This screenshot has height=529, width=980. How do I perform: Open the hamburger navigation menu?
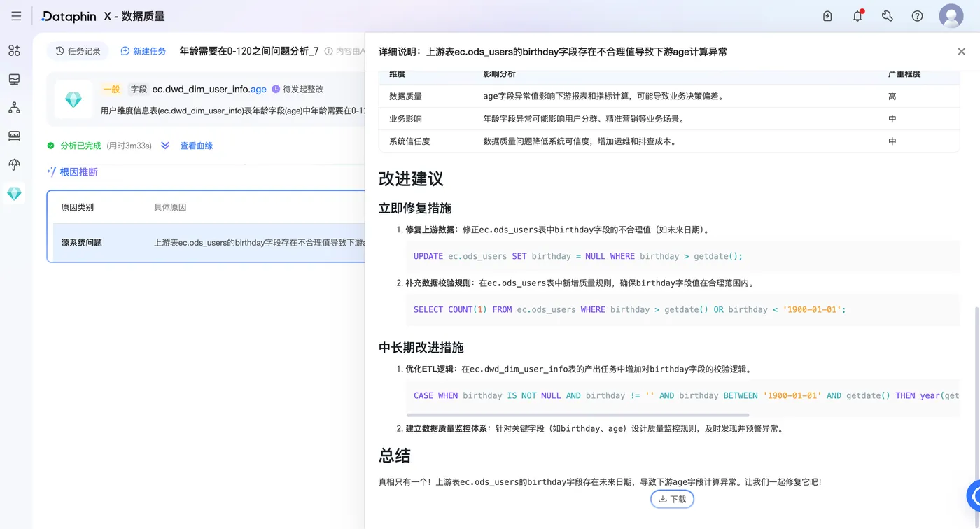point(16,16)
